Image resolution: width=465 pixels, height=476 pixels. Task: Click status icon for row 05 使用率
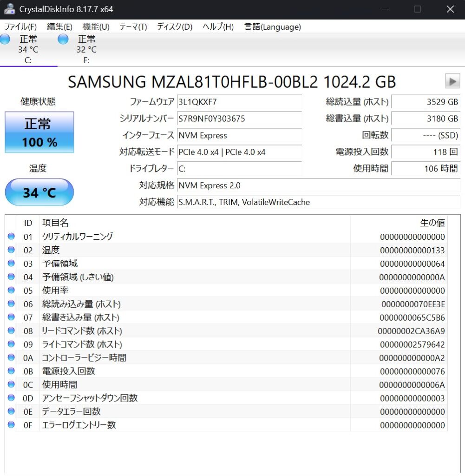[x=11, y=290]
